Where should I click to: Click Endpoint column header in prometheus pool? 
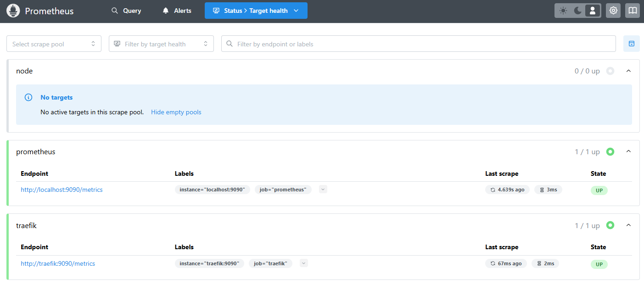(x=34, y=173)
